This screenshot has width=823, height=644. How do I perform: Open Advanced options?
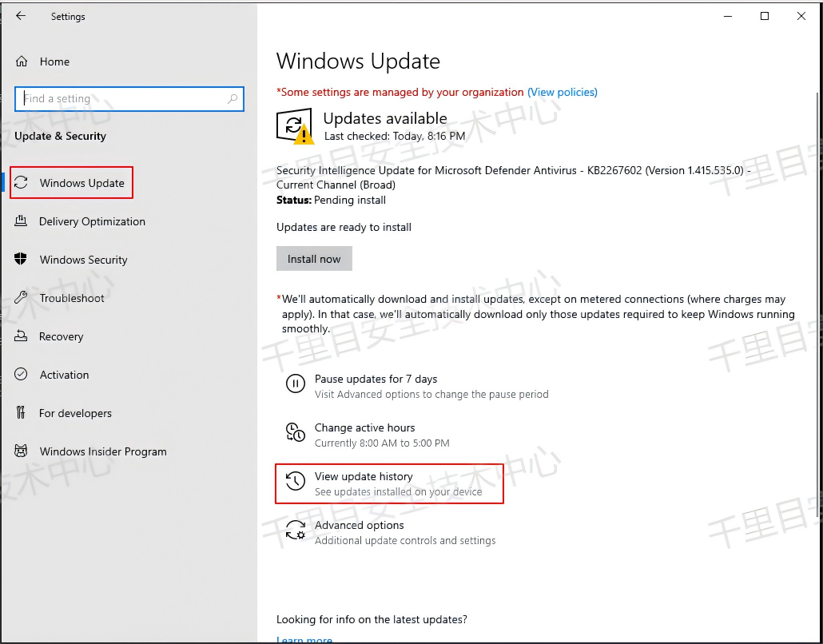point(359,525)
